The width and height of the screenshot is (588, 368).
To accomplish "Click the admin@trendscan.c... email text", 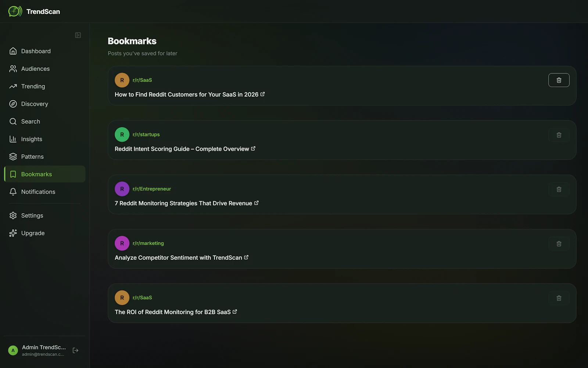I will point(43,354).
